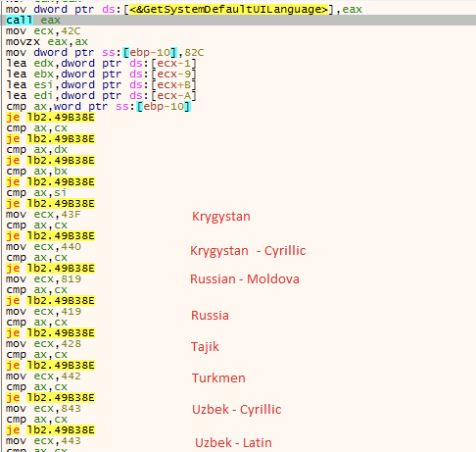Image resolution: width=476 pixels, height=452 pixels.
Task: Click the 'mov ecx,843' instruction
Action: [x=43, y=409]
